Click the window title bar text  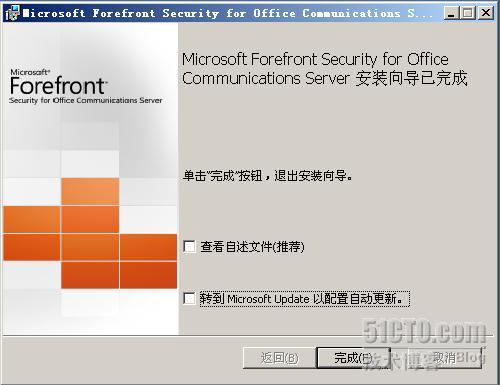(228, 13)
